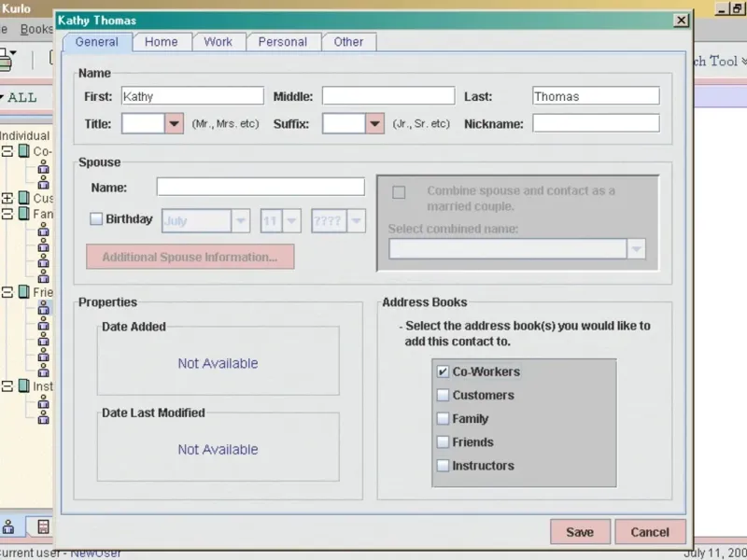Click the Date Last Modified Not Available value

pos(218,450)
